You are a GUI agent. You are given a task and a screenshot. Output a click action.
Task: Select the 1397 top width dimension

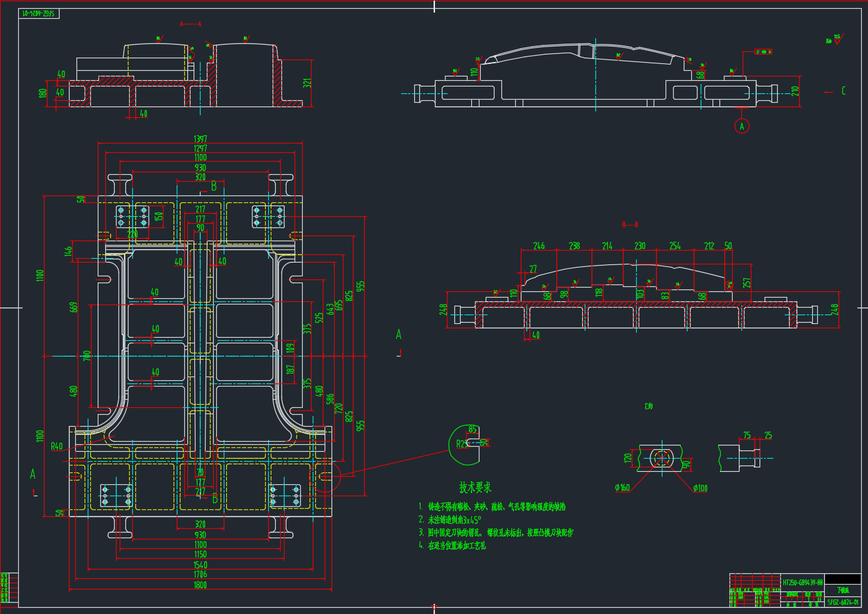click(200, 138)
